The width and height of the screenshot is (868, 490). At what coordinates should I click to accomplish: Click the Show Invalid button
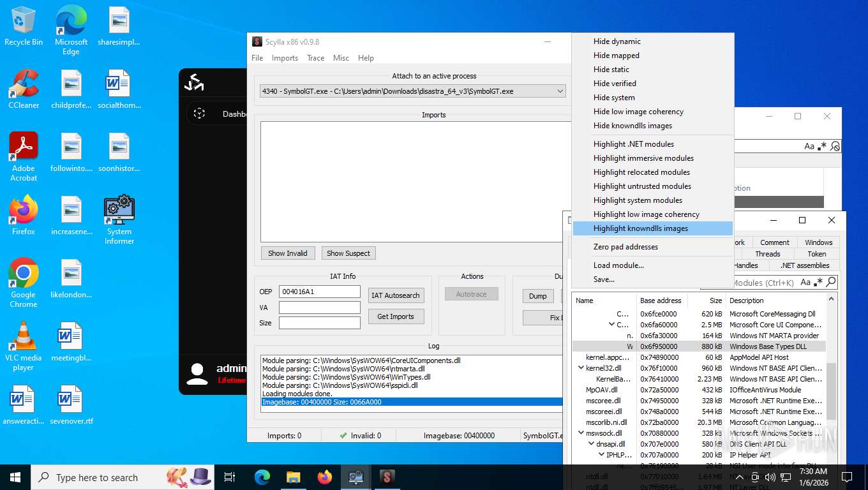point(287,253)
